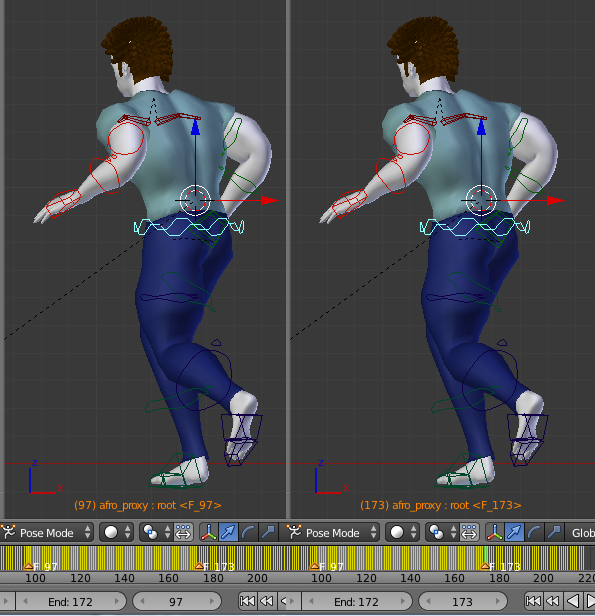Toggle manipulate center points in left viewport header
Viewport: 595px width, 616px height.
click(x=183, y=533)
